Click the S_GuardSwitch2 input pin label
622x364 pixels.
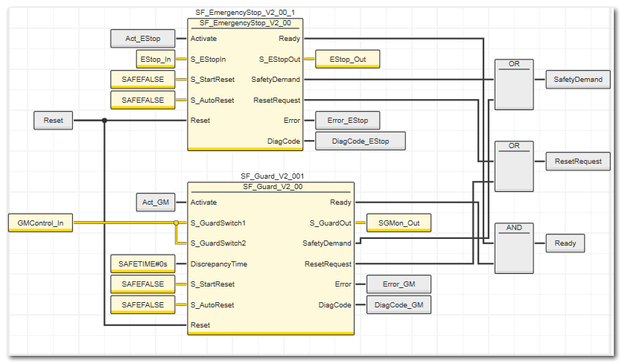click(218, 243)
